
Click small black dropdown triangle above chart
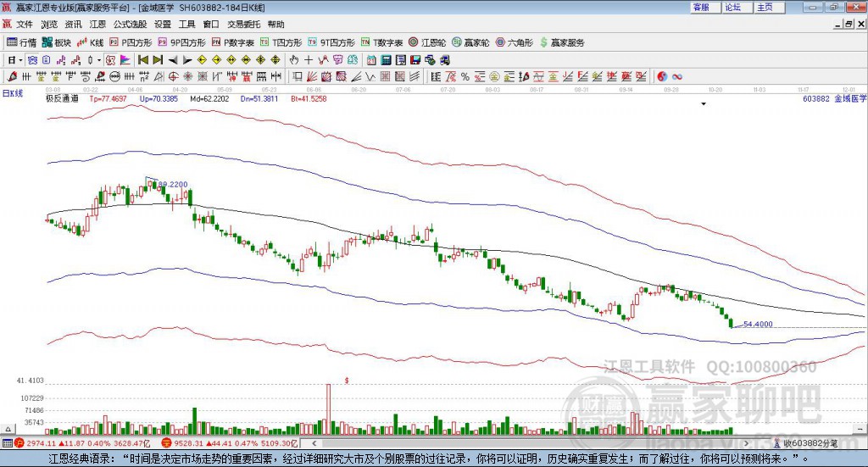704,103
